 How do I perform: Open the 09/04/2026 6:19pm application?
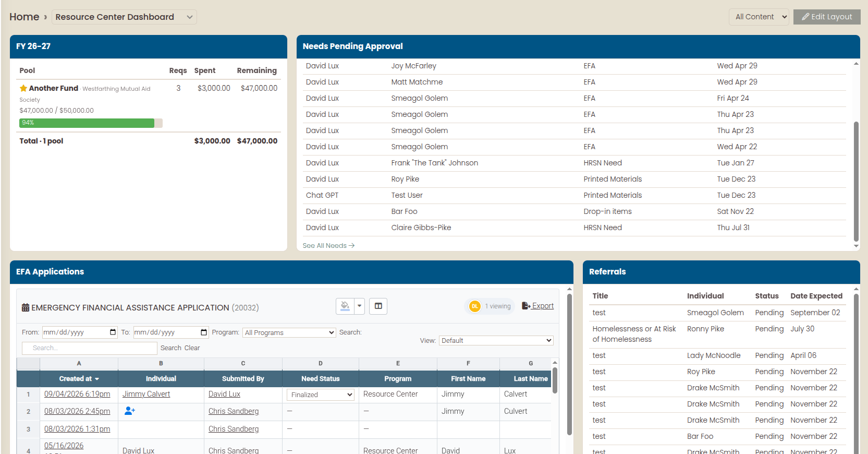coord(77,394)
